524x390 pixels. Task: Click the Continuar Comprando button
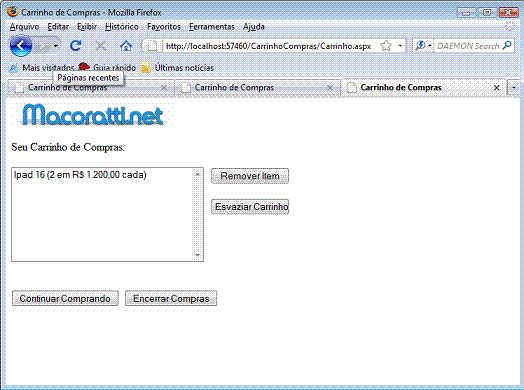(x=65, y=298)
